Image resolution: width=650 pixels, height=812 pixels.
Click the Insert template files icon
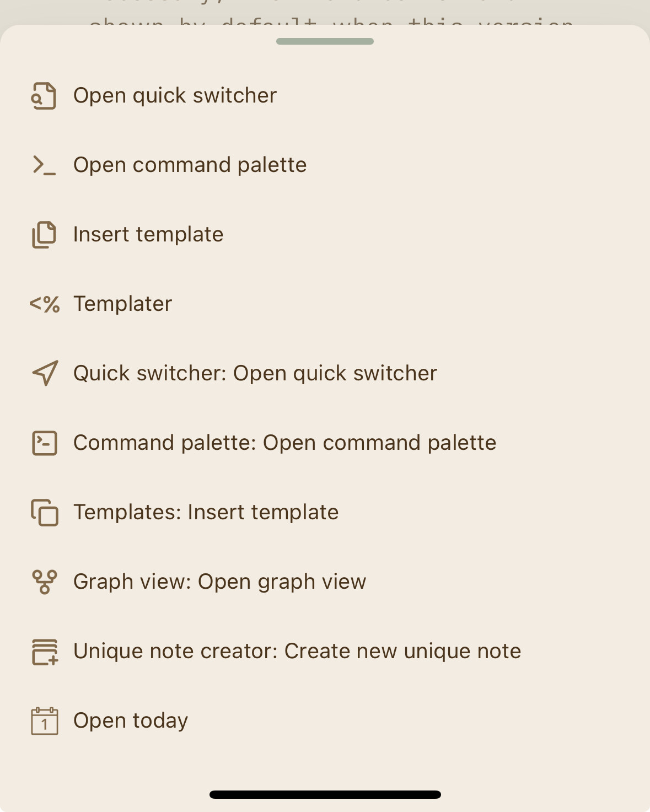(x=44, y=235)
